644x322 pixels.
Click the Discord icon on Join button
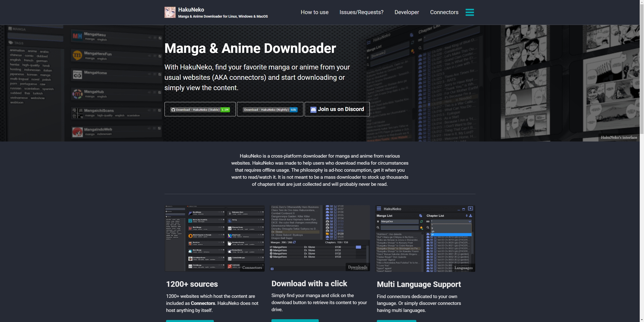point(313,109)
